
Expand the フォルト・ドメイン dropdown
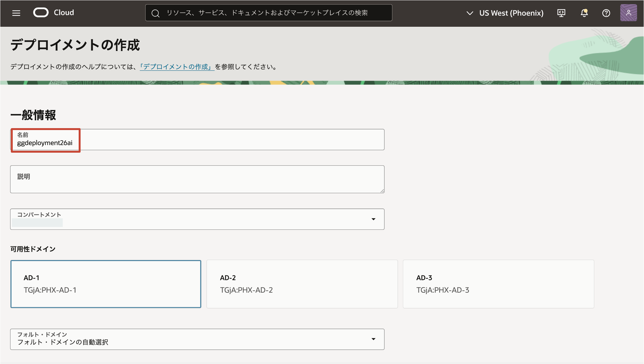coord(373,339)
